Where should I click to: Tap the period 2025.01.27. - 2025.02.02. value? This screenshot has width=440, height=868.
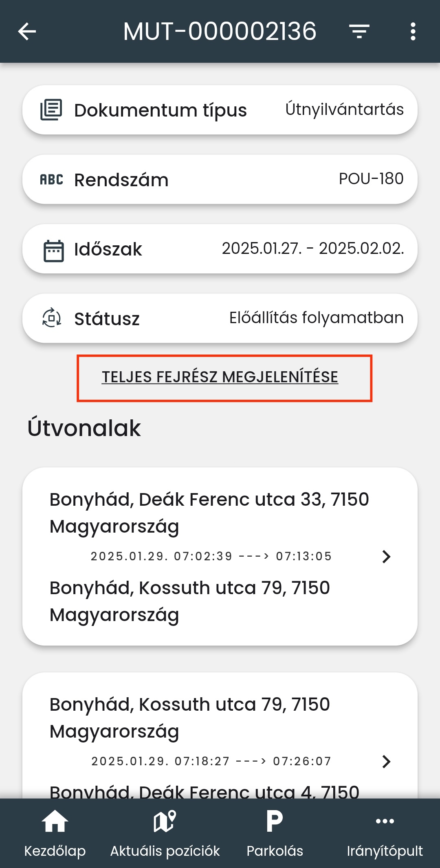click(313, 249)
